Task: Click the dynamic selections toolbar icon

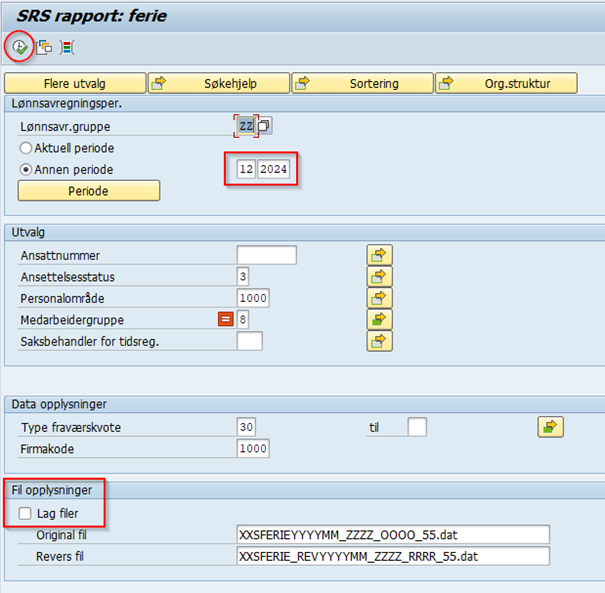Action: pyautogui.click(x=67, y=47)
